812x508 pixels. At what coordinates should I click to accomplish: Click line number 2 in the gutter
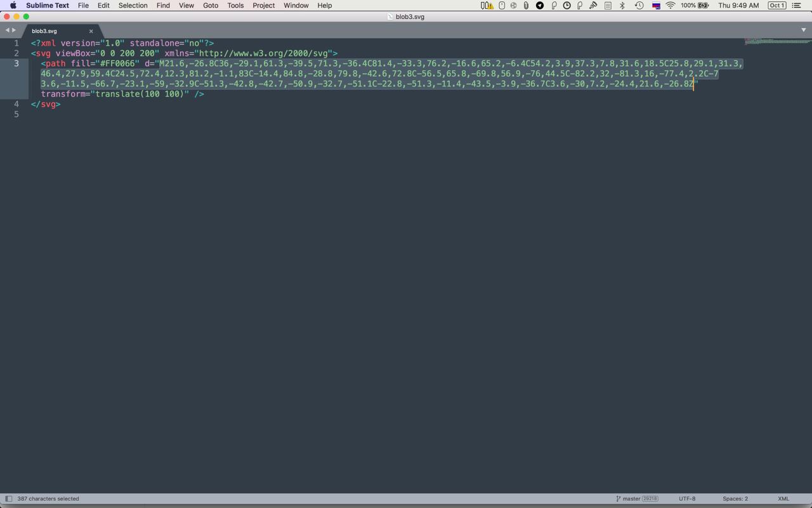pos(16,53)
